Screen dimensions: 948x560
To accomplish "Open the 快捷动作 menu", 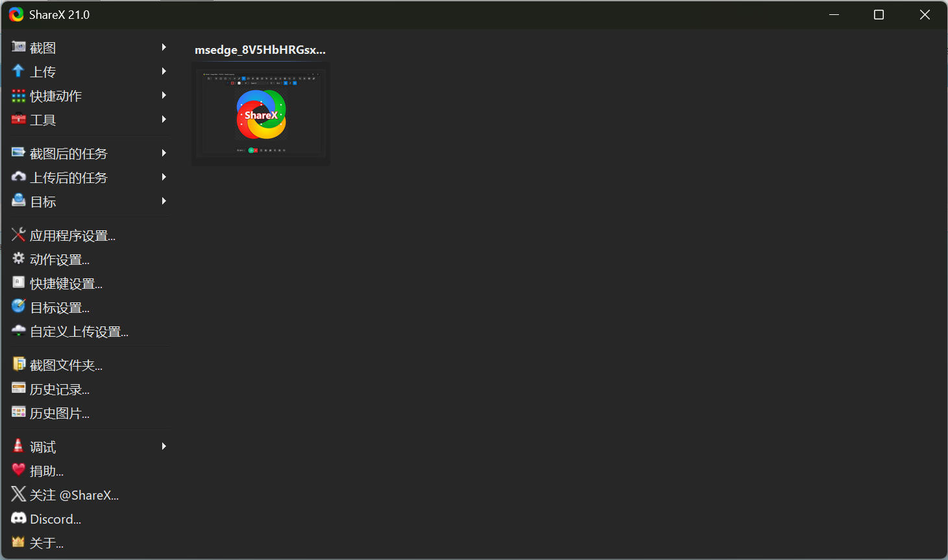I will coord(90,95).
